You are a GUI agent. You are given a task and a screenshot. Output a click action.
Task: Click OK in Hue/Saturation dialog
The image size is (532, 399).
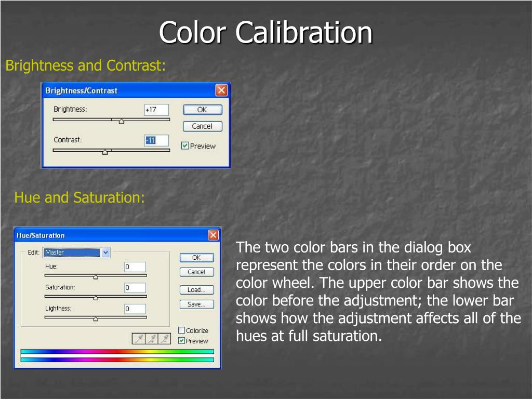tap(197, 258)
